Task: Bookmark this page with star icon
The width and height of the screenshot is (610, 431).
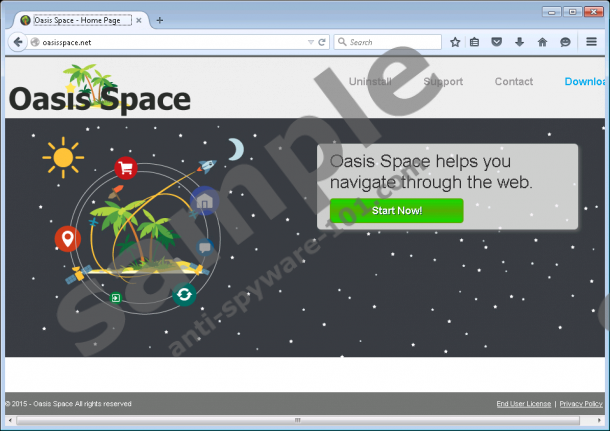Action: (455, 42)
